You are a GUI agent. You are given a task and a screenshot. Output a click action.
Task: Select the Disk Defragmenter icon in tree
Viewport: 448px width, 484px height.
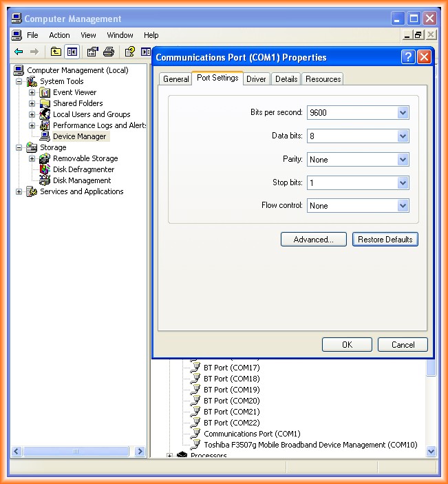(x=45, y=169)
